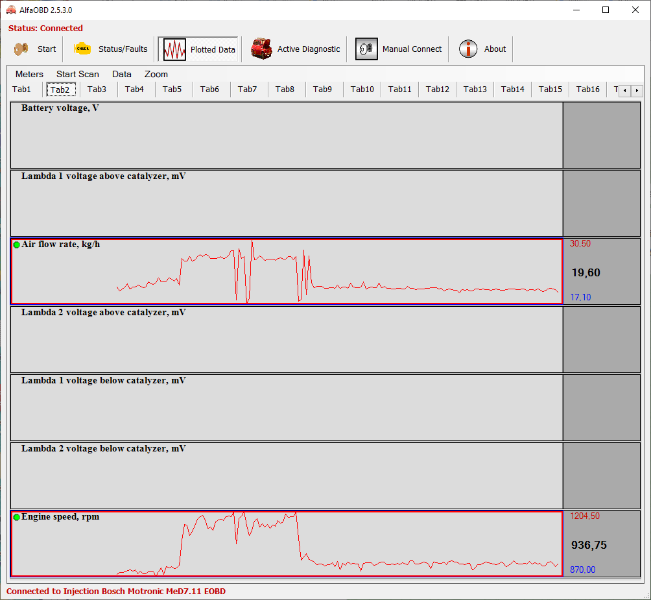Open the About label
Image resolution: width=651 pixels, height=600 pixels.
tap(495, 49)
